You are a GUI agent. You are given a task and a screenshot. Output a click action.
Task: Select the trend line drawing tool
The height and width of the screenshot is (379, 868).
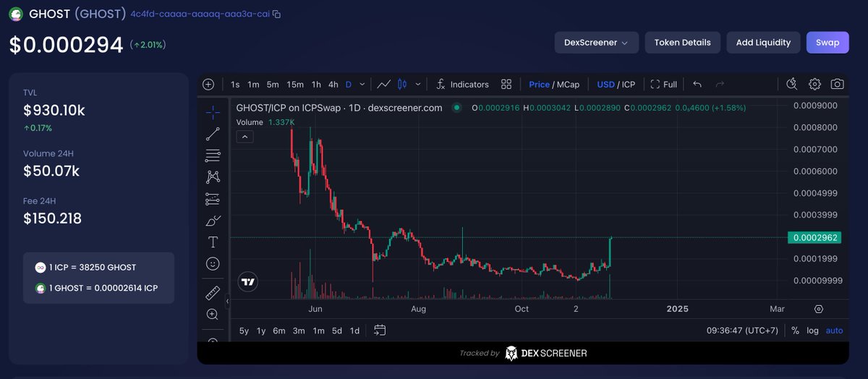click(x=213, y=134)
